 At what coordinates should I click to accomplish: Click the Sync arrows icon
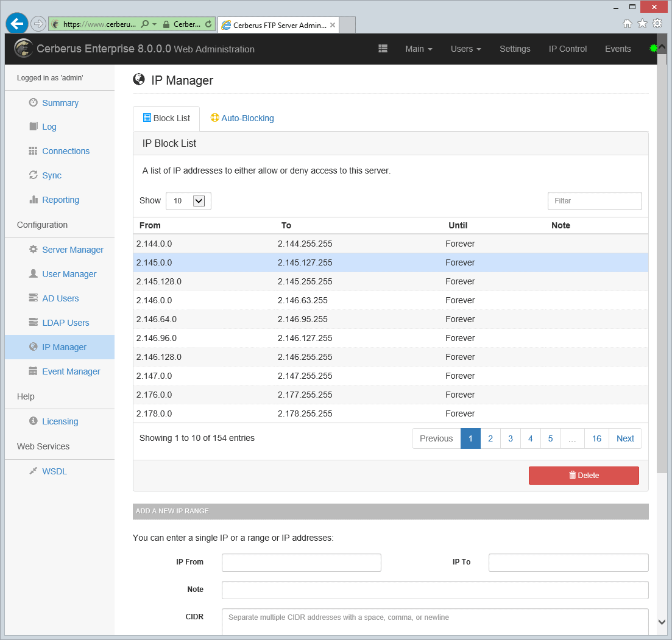pos(33,175)
